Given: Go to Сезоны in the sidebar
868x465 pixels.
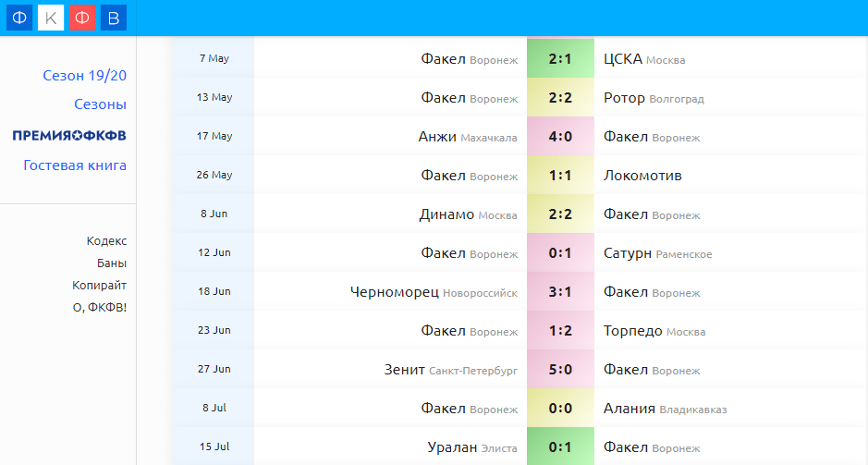Looking at the screenshot, I should tap(100, 104).
